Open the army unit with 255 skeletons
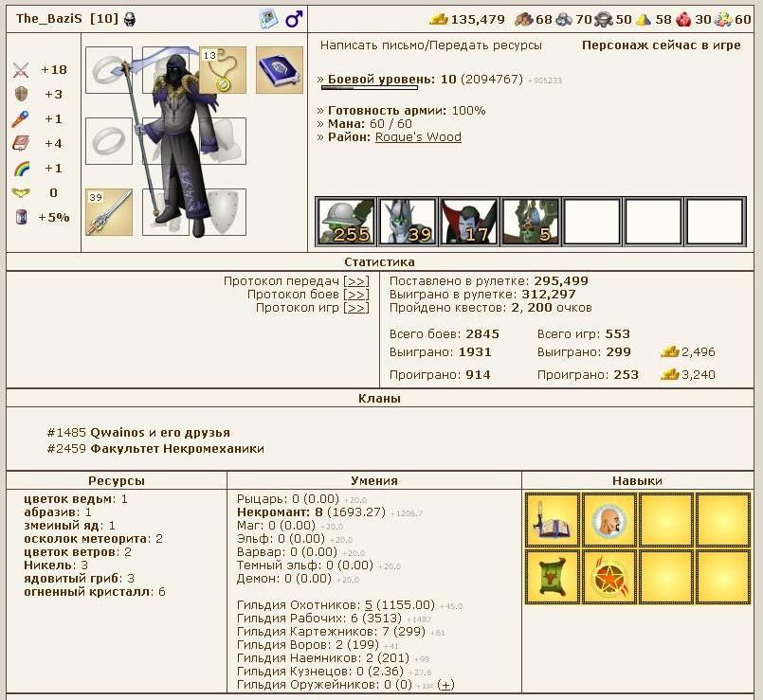The width and height of the screenshot is (763, 700). 346,222
